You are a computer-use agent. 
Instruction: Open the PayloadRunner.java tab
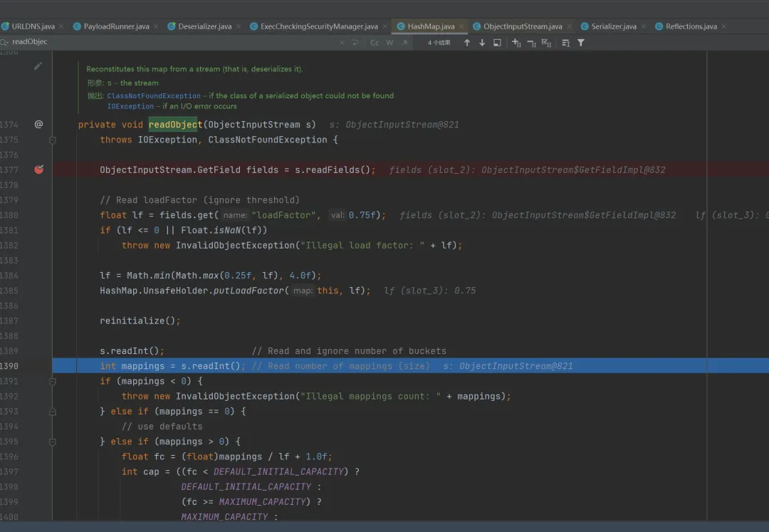point(116,26)
